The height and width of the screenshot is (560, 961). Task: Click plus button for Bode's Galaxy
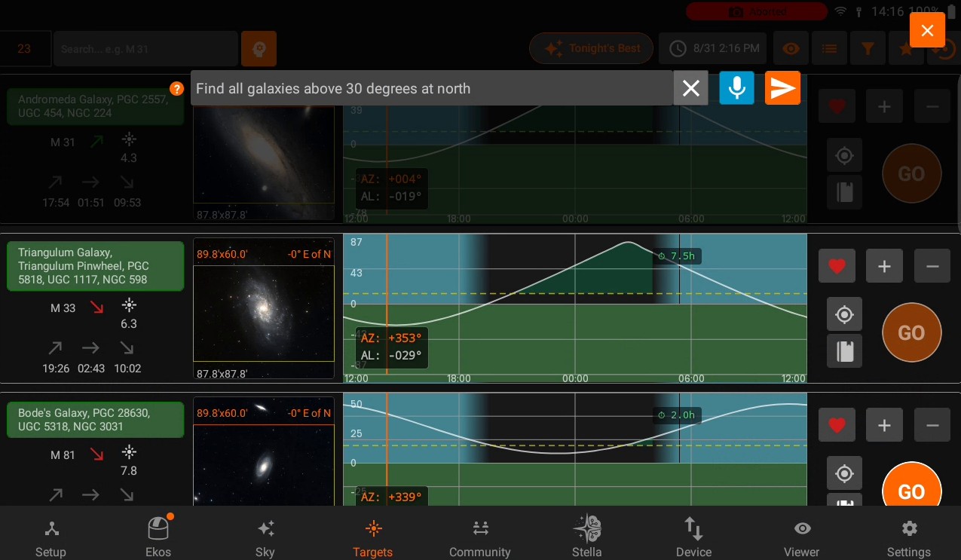click(x=884, y=425)
